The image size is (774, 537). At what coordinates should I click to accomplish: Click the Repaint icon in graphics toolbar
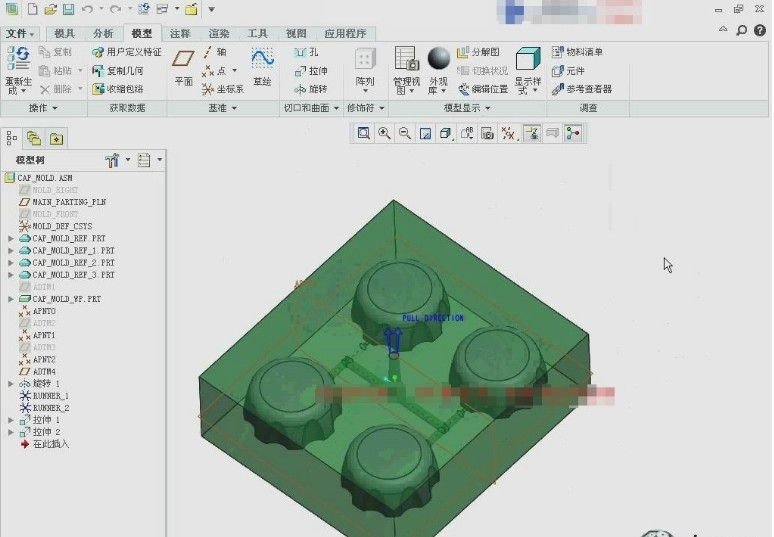(426, 133)
